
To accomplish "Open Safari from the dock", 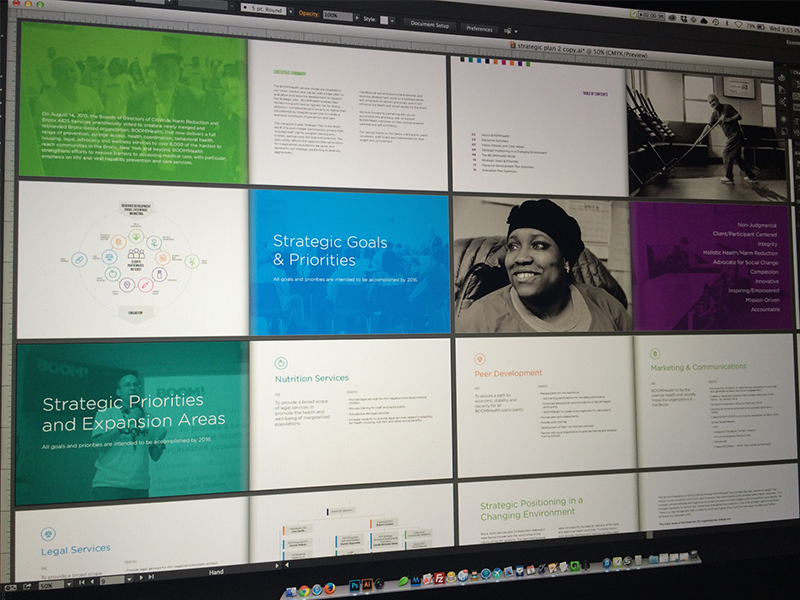I will coord(317,590).
